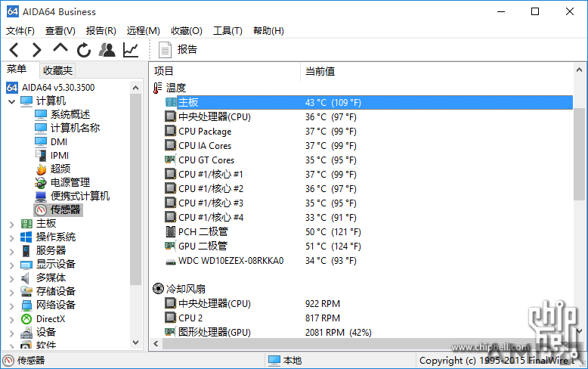Go forward with the right arrow toolbar icon
The width and height of the screenshot is (588, 369).
(36, 49)
